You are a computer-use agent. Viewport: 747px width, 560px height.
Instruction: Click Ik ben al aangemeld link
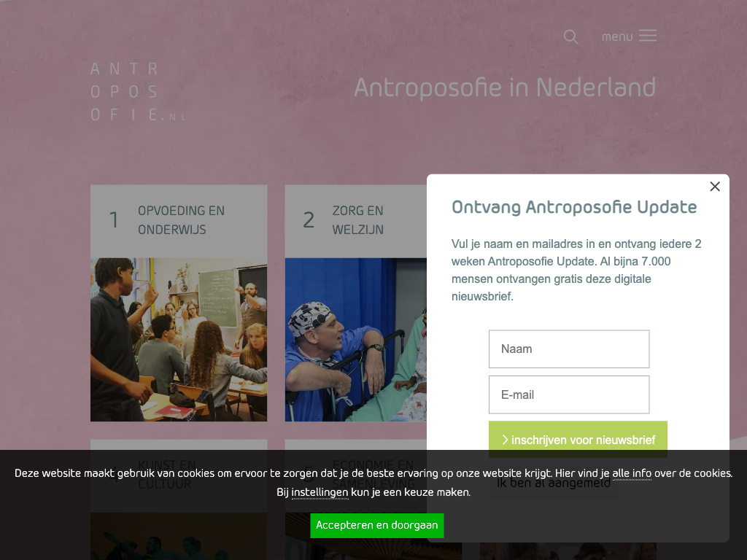point(553,483)
